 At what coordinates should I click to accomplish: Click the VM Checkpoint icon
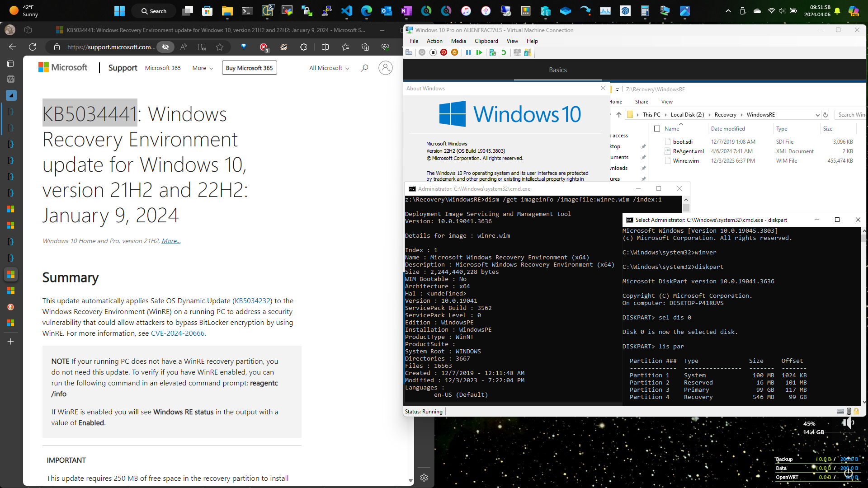[493, 52]
